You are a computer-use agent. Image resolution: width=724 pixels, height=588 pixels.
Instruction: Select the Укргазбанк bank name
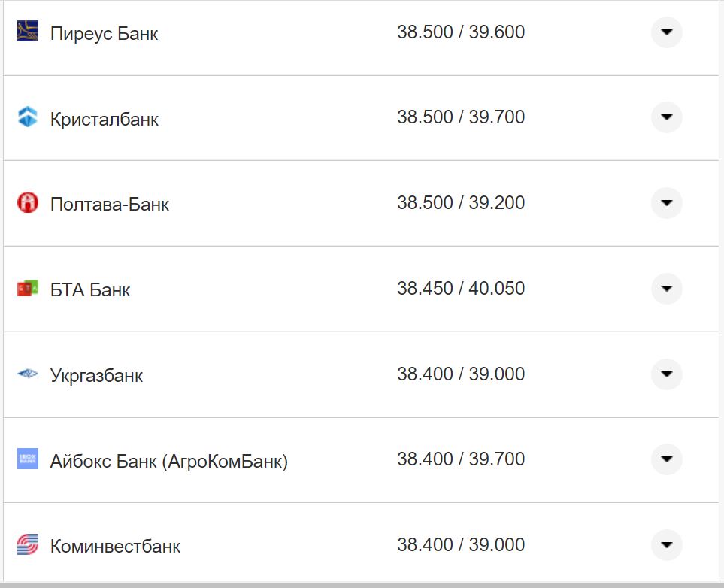(96, 375)
